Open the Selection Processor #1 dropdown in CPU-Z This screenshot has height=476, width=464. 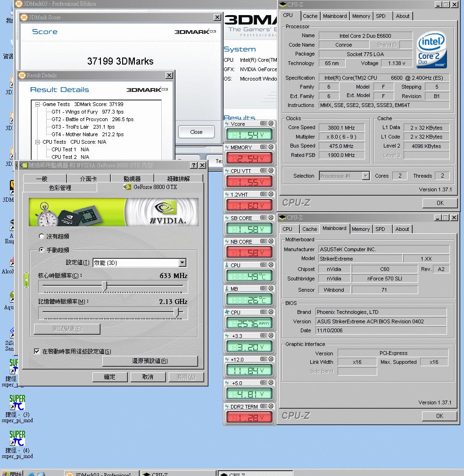[366, 176]
